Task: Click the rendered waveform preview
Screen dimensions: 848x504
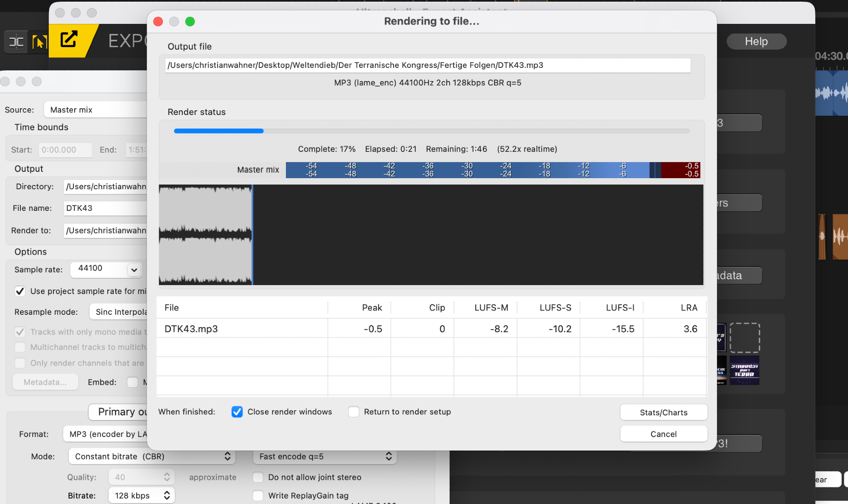Action: 431,235
